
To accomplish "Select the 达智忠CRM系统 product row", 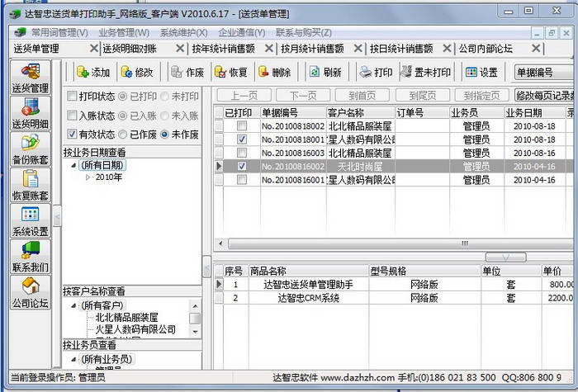I will [x=395, y=298].
